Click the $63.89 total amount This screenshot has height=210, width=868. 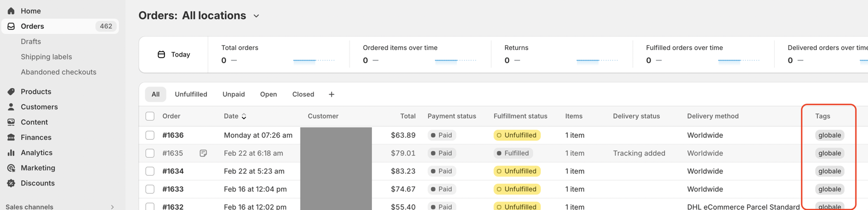point(403,135)
